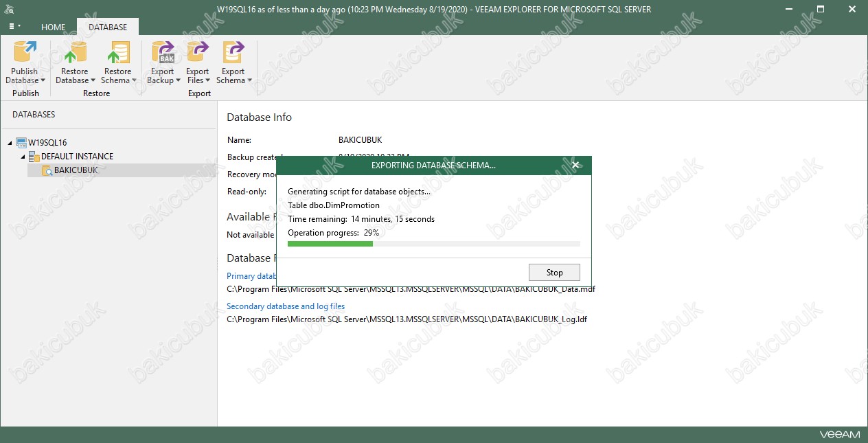Open the main menu hamburger dropdown
The width and height of the screenshot is (868, 443).
(14, 26)
